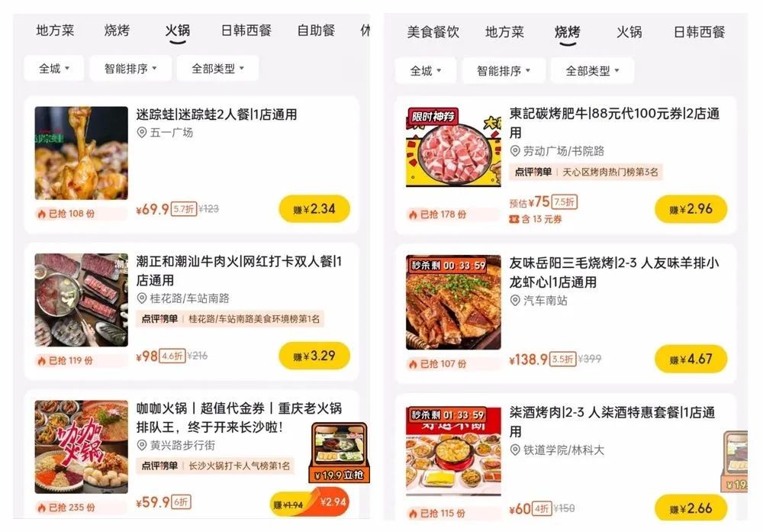Viewport: 763px width, 532px height.
Task: Open the 柒酒烤肉 listing title
Action: [x=612, y=422]
